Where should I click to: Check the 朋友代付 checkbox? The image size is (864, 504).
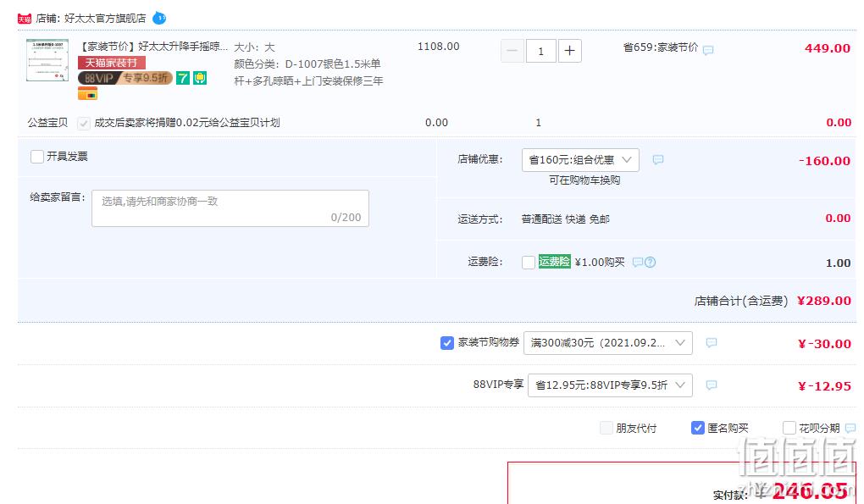606,428
